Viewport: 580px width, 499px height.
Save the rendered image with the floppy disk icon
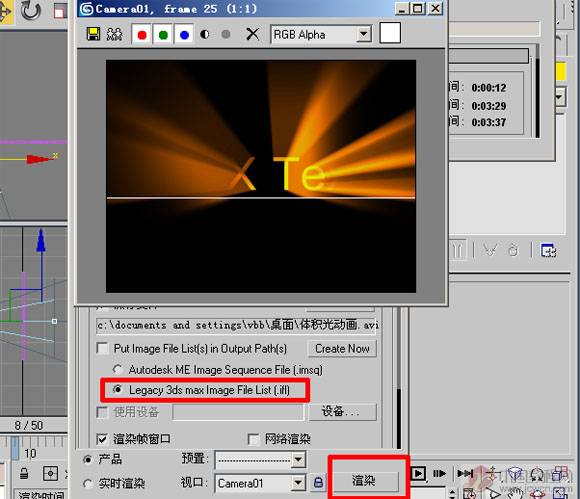(x=93, y=34)
